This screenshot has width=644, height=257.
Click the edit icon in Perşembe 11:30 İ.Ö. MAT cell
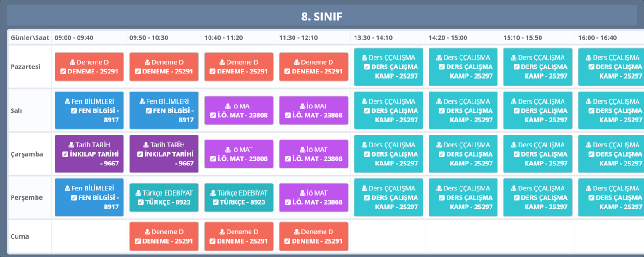[288, 202]
